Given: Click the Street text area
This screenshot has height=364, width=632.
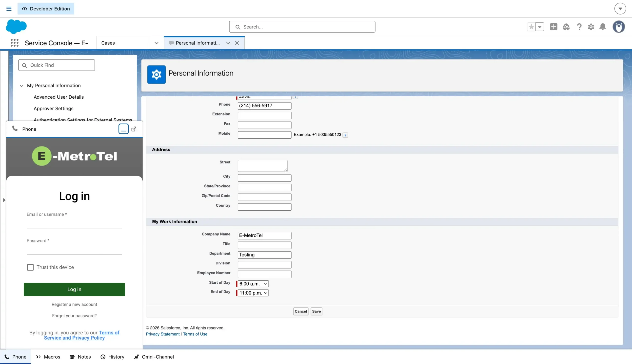Looking at the screenshot, I should 262,166.
